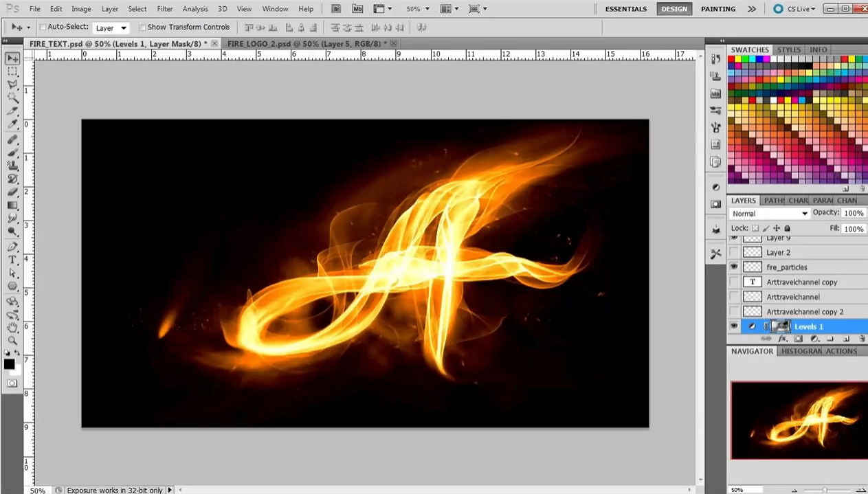
Task: Select the Horizontal Type tool
Action: [12, 260]
